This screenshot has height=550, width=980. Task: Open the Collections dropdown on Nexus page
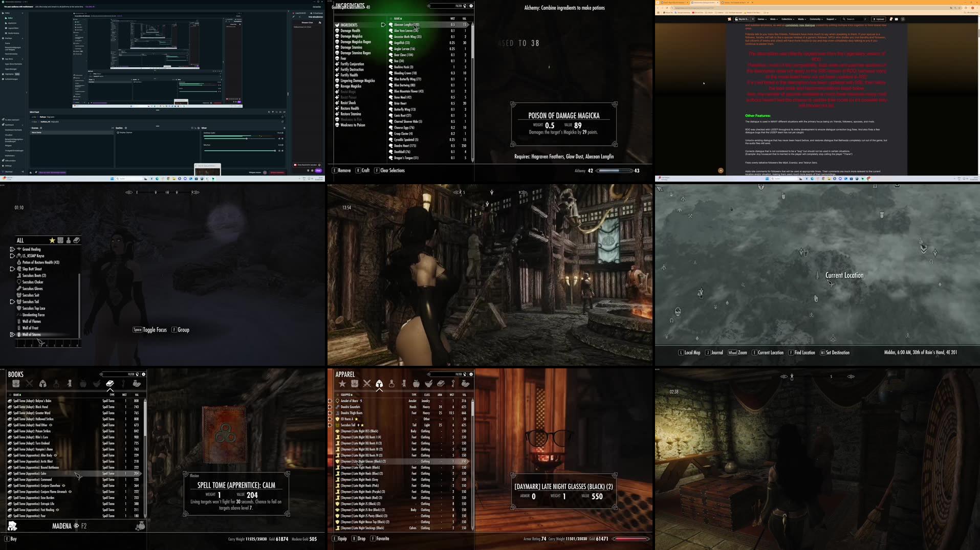(788, 19)
